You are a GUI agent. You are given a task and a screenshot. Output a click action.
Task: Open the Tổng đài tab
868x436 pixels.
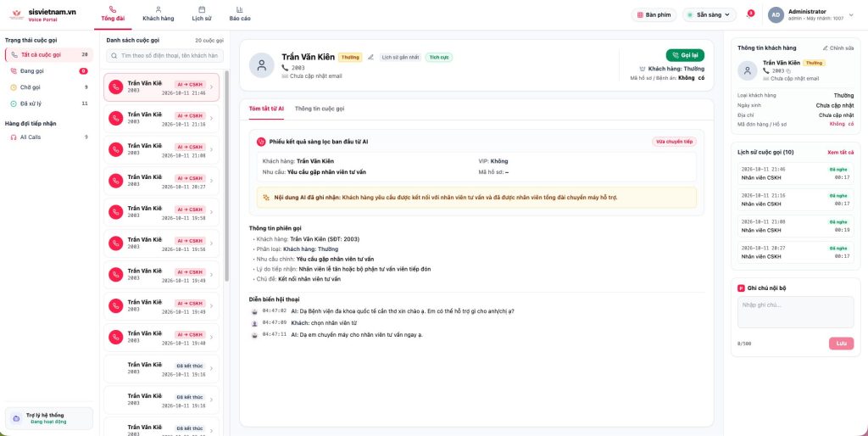pyautogui.click(x=113, y=14)
